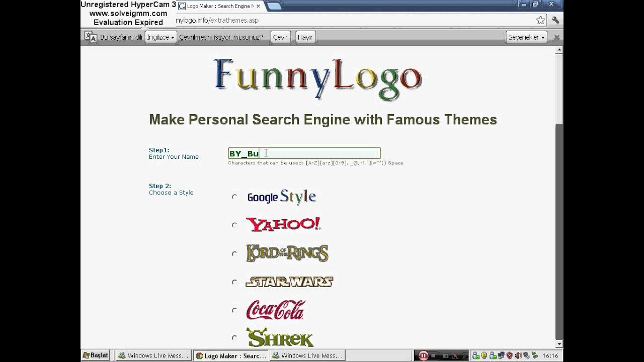Select the Google Style radio button
The width and height of the screenshot is (644, 362).
[x=234, y=197]
